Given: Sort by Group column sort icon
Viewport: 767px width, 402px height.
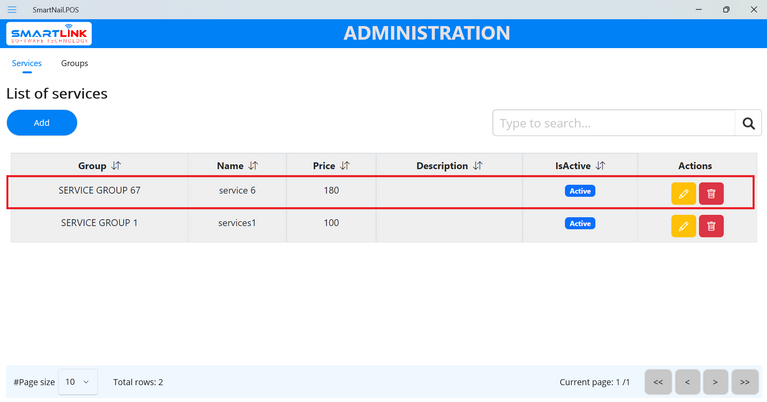Looking at the screenshot, I should tap(116, 166).
